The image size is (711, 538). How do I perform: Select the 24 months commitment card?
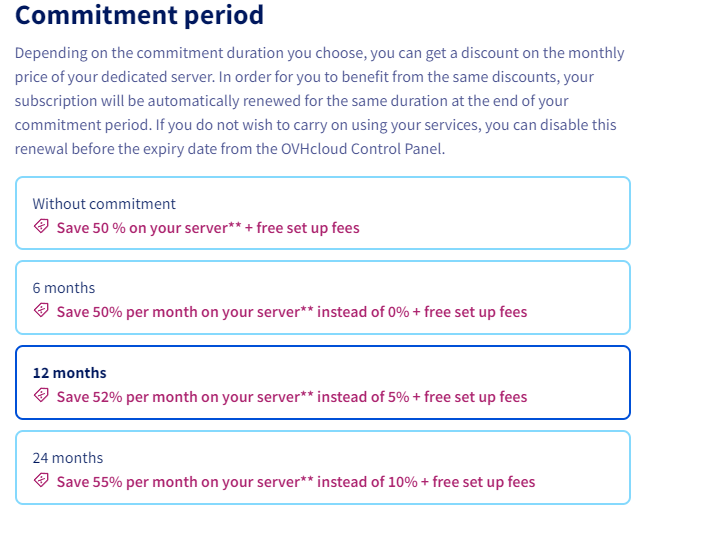(x=323, y=467)
